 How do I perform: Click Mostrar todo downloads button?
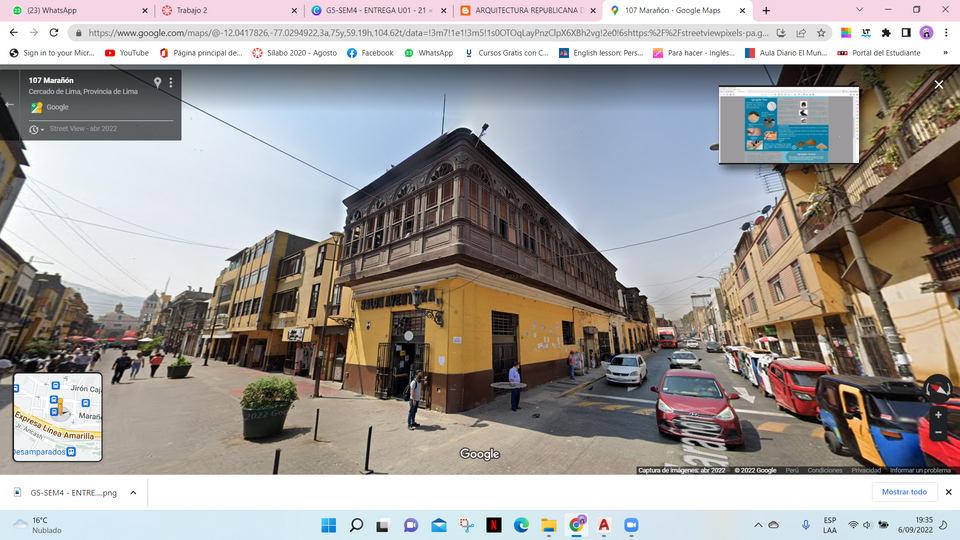[x=904, y=492]
